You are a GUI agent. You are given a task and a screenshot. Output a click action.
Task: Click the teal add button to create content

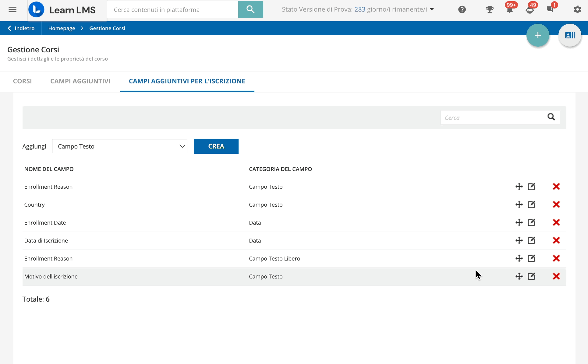pyautogui.click(x=538, y=35)
